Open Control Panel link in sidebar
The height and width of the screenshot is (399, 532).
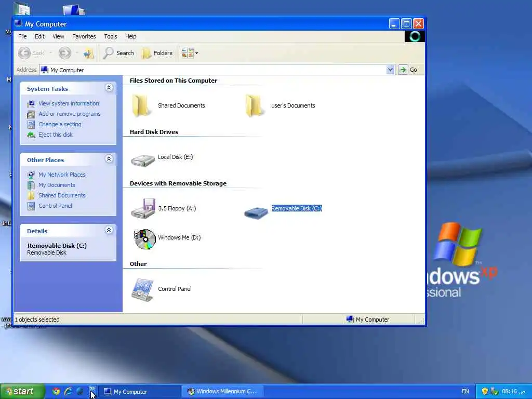click(55, 206)
